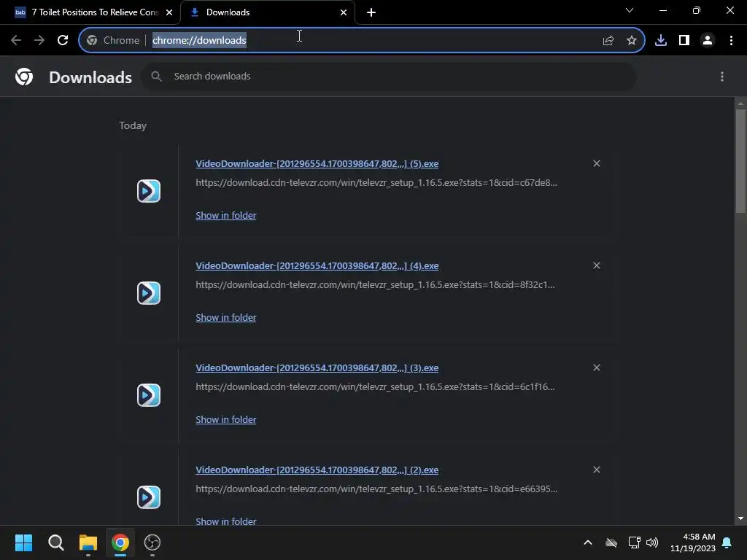747x560 pixels.
Task: Switch to the 7 Toilet Positions tab
Action: click(90, 12)
